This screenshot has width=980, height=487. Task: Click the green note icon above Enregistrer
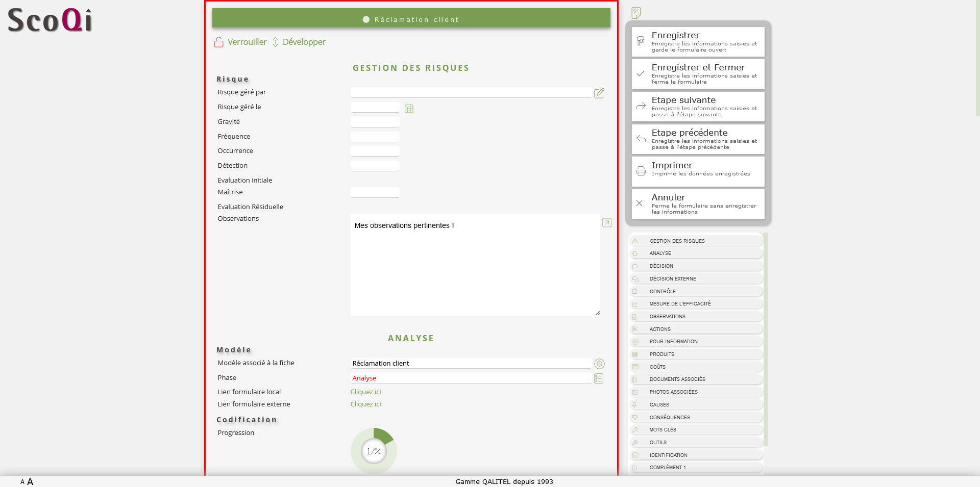pos(636,13)
